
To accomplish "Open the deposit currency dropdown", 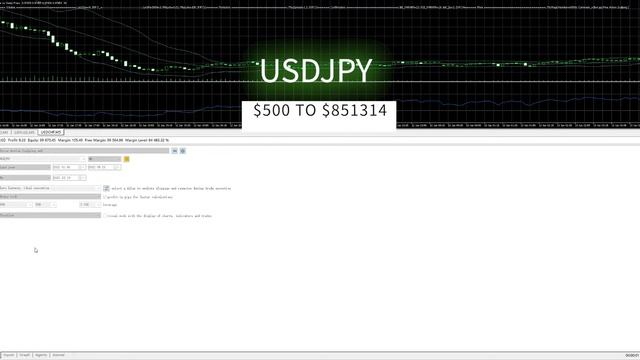I will 46,204.
